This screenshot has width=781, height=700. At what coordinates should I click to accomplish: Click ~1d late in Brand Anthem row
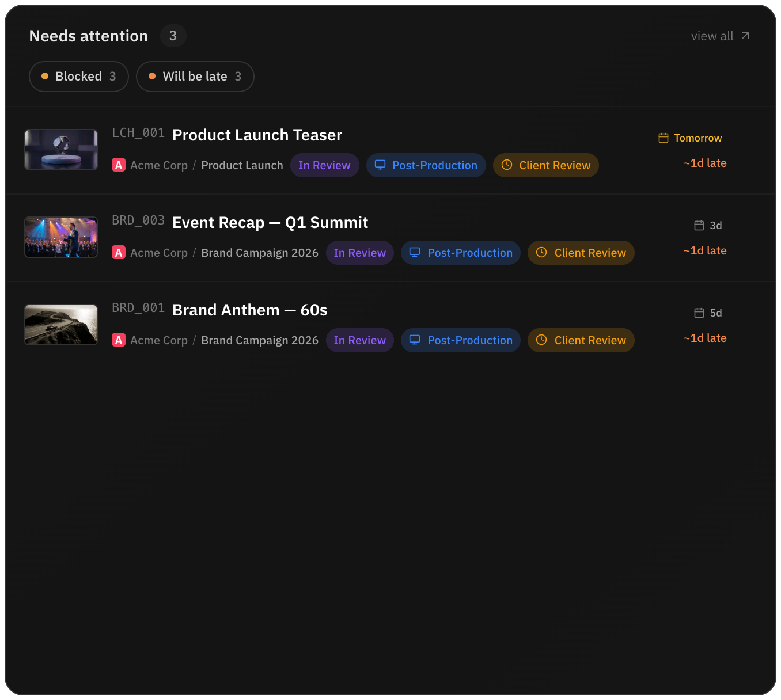(x=705, y=338)
